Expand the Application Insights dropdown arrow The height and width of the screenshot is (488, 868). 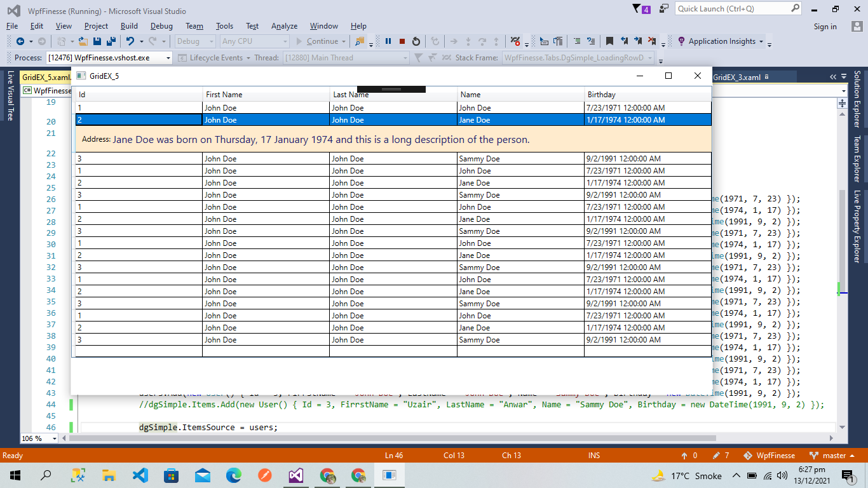pos(761,41)
